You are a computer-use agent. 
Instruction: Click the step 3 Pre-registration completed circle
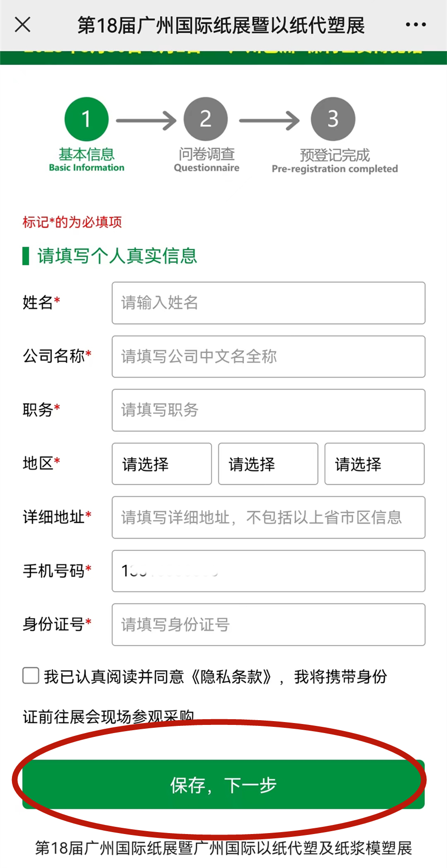point(333,119)
